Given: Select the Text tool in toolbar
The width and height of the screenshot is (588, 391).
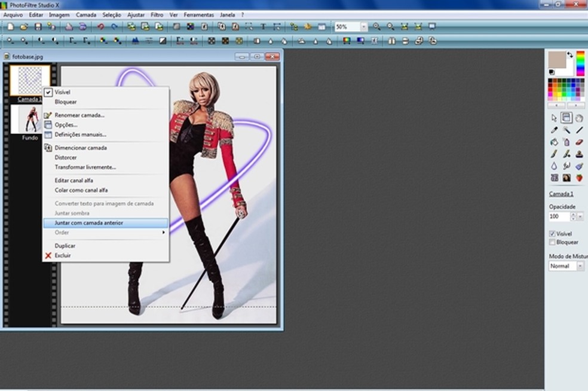Looking at the screenshot, I should [262, 27].
